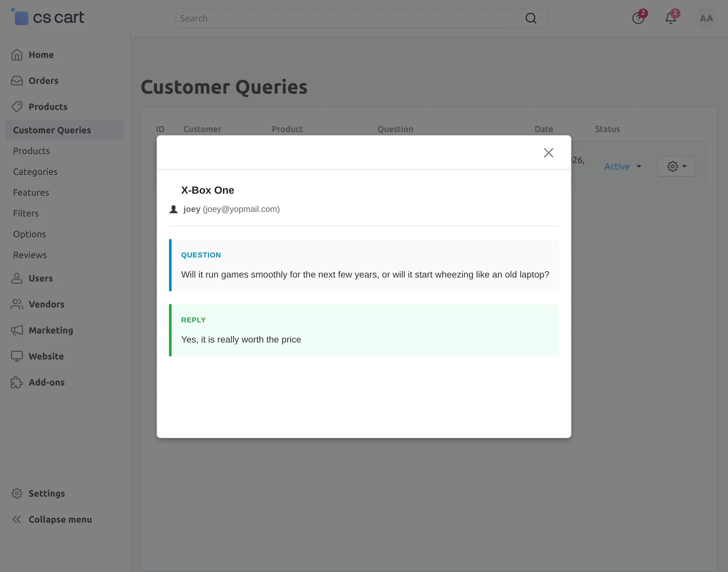The height and width of the screenshot is (572, 728).
Task: Click the Collapse menu double-chevron icon
Action: click(x=17, y=519)
